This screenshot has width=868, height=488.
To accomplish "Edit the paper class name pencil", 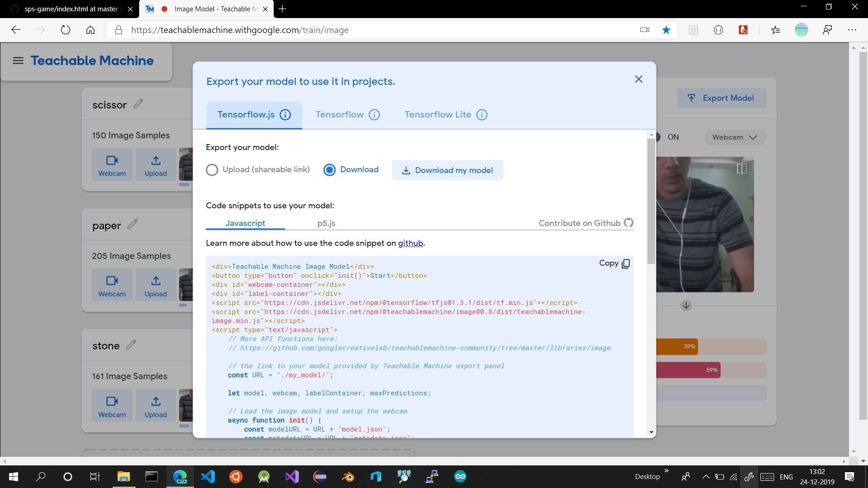I will point(132,224).
